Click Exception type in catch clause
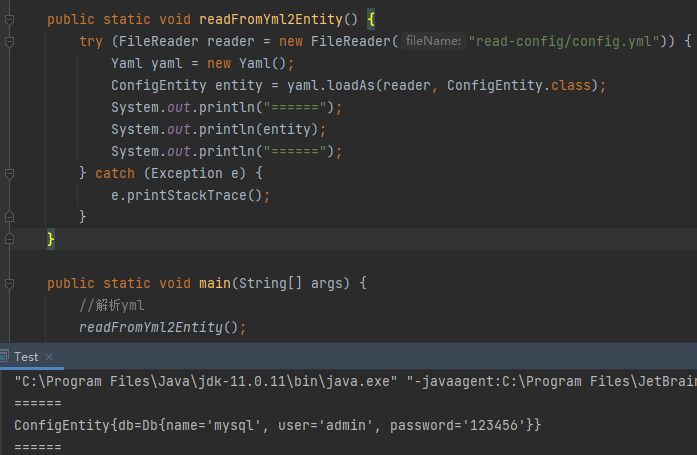This screenshot has height=455, width=697. pos(187,173)
